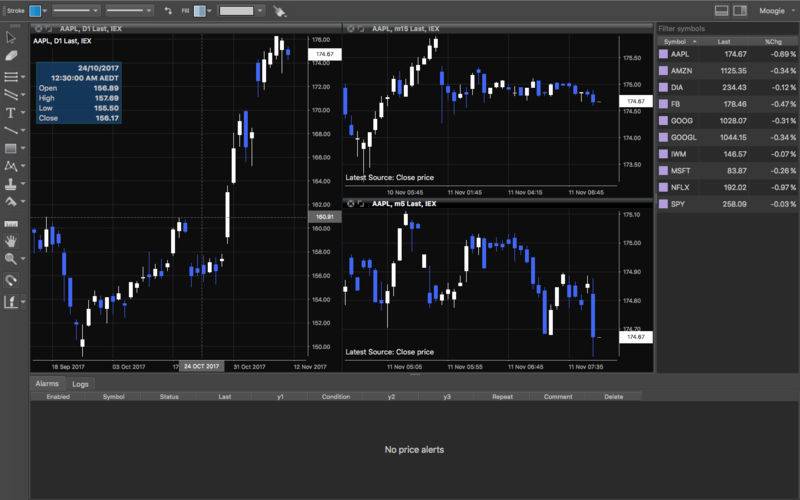800x500 pixels.
Task: Click the Repeat column header in alarms
Action: [503, 396]
